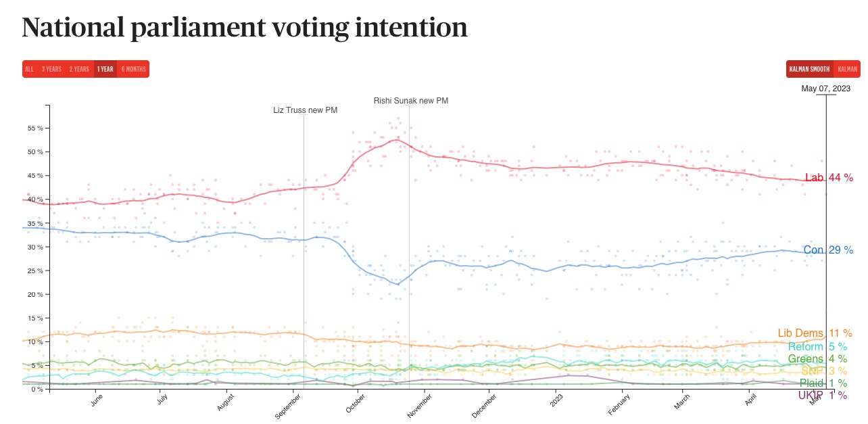The height and width of the screenshot is (424, 868).
Task: Switch to the plain KALMAN filter
Action: coord(847,69)
